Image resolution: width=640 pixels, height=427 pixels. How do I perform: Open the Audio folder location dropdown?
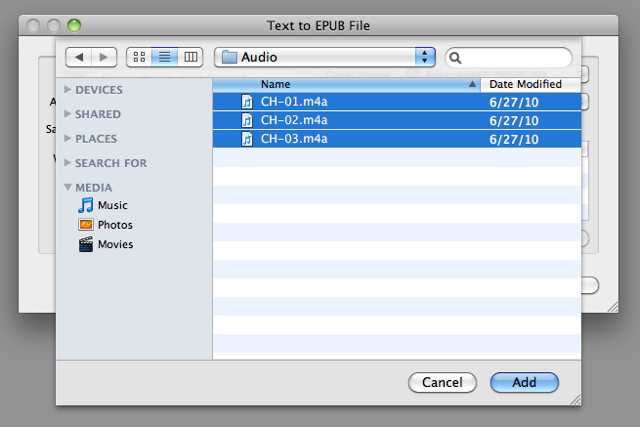(x=326, y=58)
